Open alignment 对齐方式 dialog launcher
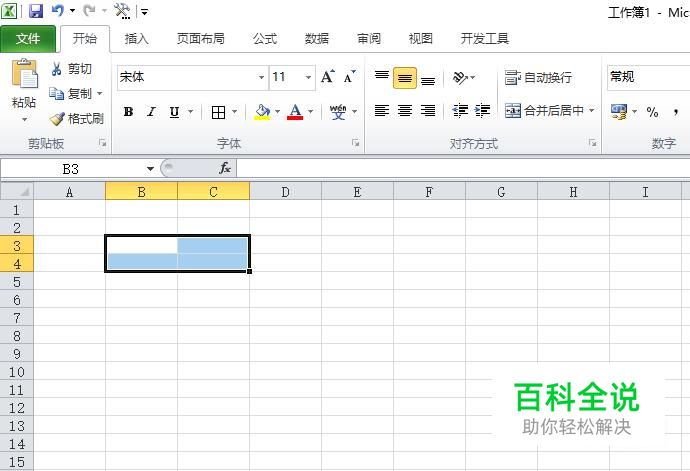The height and width of the screenshot is (471, 690). pyautogui.click(x=593, y=143)
